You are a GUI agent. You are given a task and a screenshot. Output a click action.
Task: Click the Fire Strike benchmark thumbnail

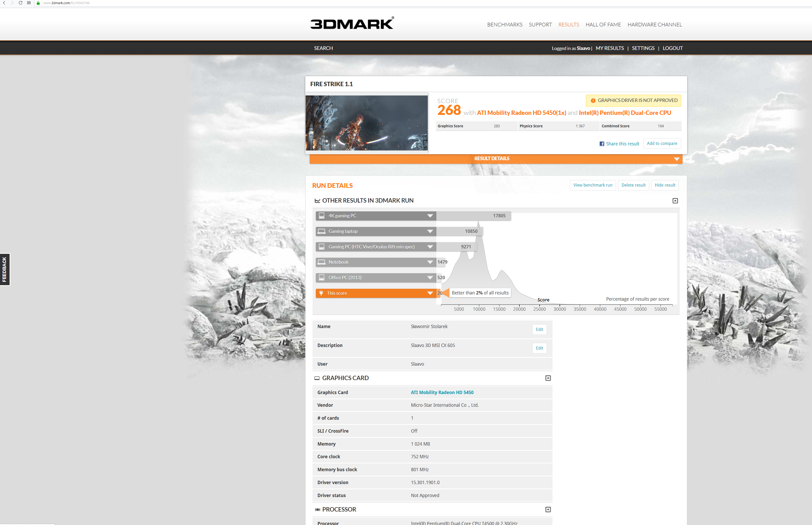pos(366,123)
